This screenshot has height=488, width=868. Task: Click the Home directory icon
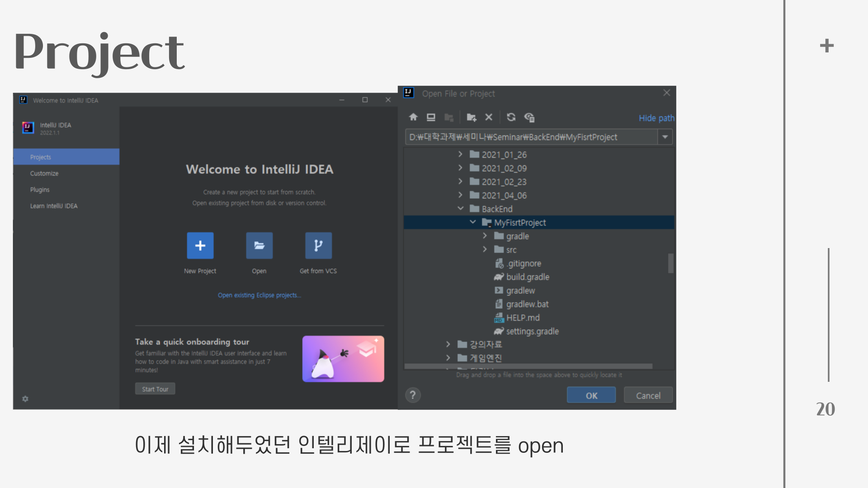pyautogui.click(x=413, y=117)
